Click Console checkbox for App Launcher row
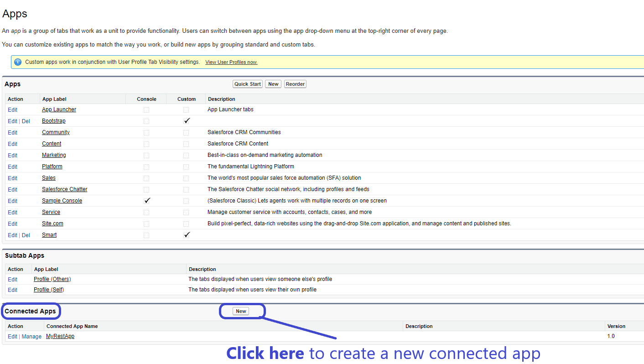The height and width of the screenshot is (364, 644). pos(146,109)
